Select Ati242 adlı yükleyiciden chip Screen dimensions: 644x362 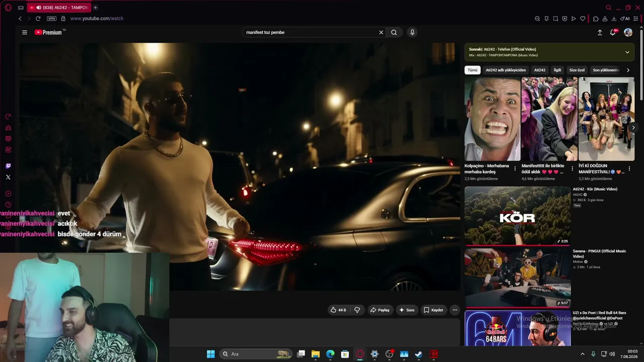[506, 70]
